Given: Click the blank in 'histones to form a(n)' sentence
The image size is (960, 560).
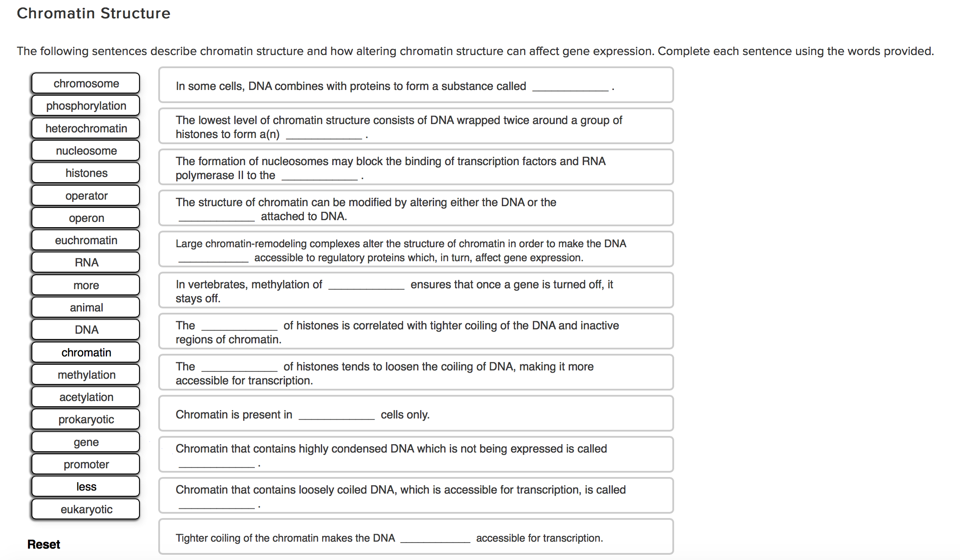Looking at the screenshot, I should (x=323, y=135).
